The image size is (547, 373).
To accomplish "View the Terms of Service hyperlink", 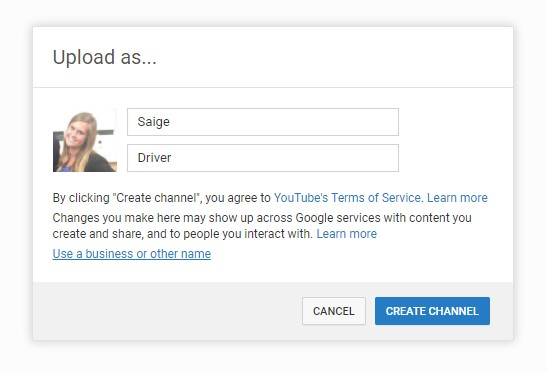I will click(x=347, y=198).
